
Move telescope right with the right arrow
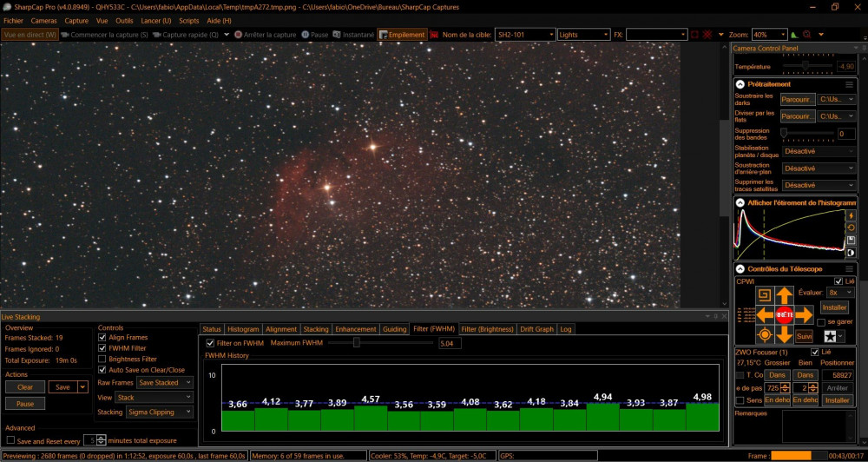point(804,314)
